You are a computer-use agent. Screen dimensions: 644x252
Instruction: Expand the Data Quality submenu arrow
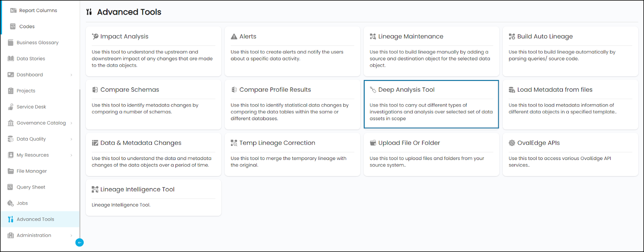tap(71, 139)
